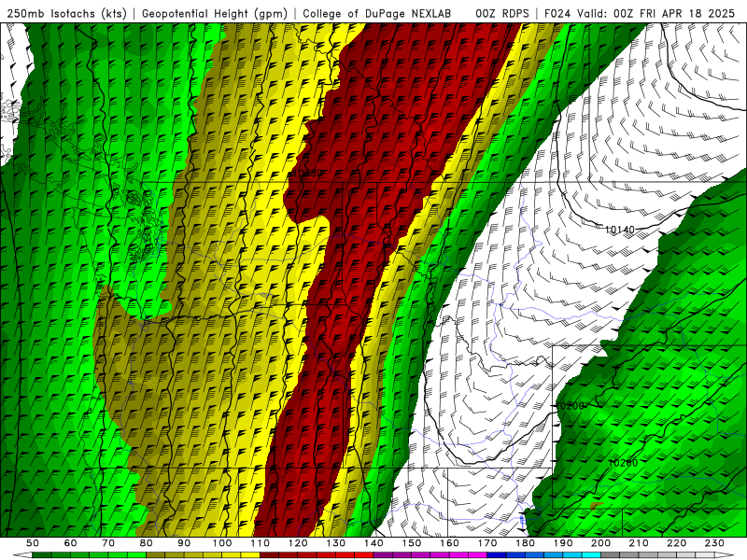This screenshot has width=747, height=560.
Task: Click the 170 value on the color scale
Action: [487, 543]
